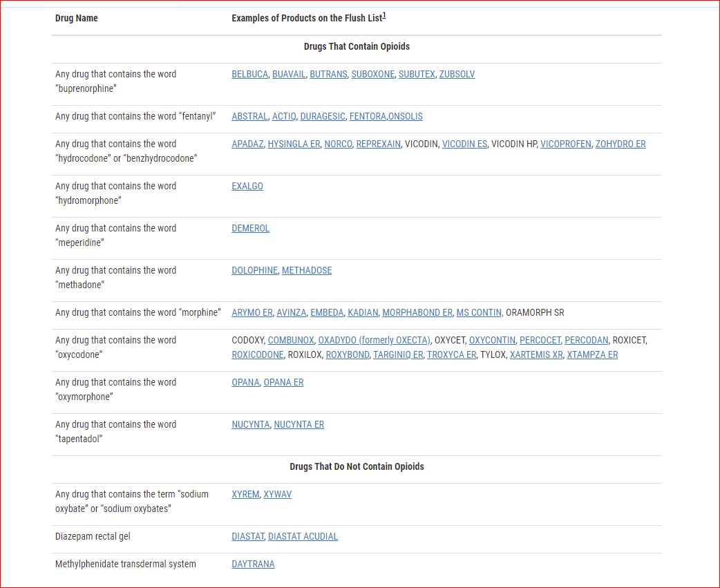Open the VICODIN ES link

point(464,144)
